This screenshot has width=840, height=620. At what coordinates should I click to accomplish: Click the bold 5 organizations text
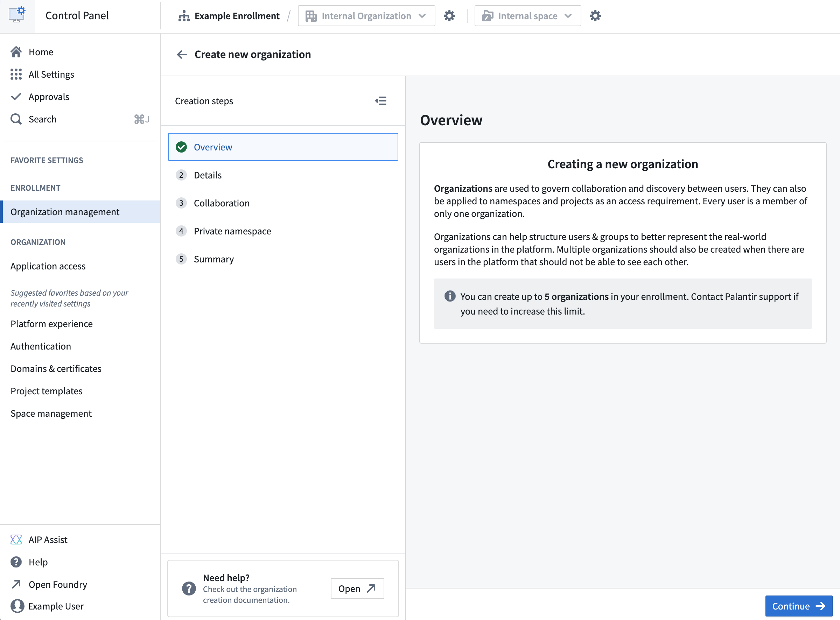tap(576, 296)
